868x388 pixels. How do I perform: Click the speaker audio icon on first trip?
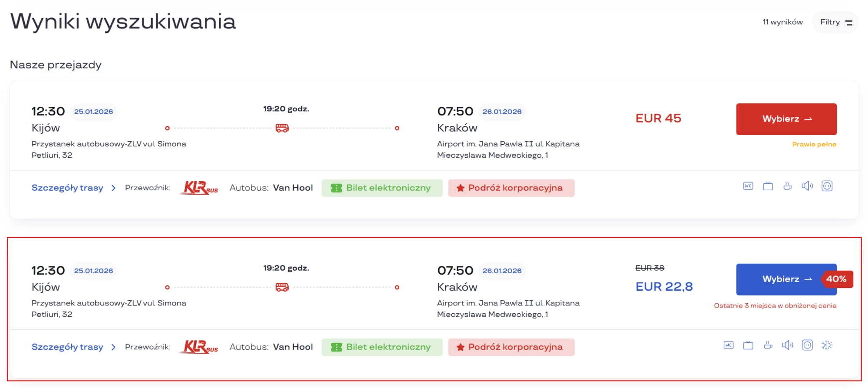[x=807, y=186]
